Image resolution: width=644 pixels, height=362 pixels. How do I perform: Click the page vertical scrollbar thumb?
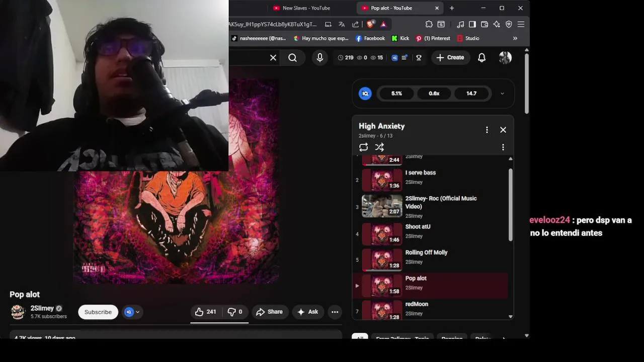(526, 83)
